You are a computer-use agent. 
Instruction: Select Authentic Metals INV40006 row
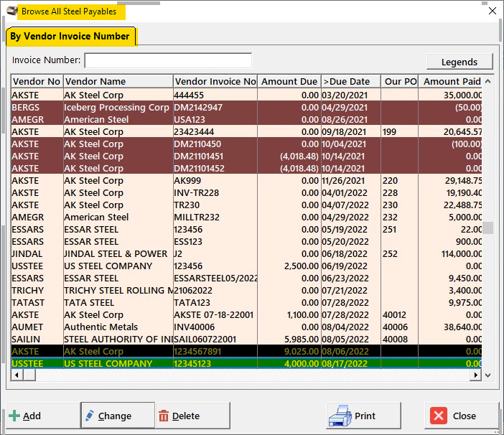pyautogui.click(x=246, y=327)
